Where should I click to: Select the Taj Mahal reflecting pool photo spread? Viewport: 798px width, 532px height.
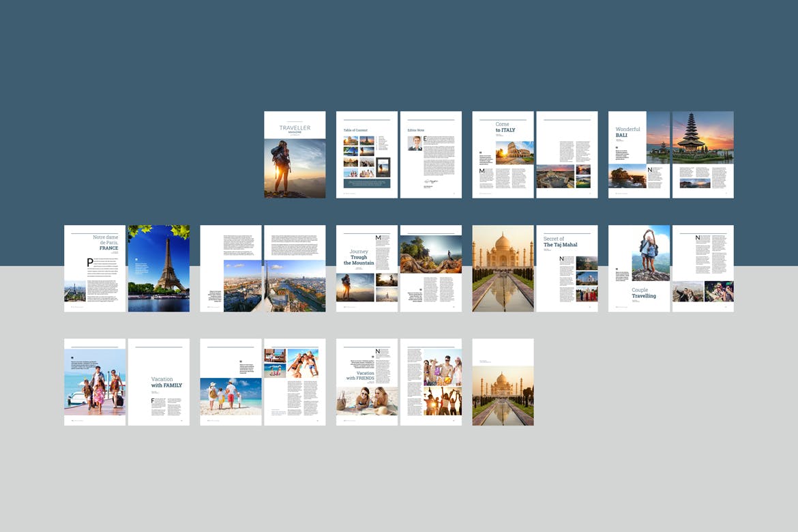[503, 268]
